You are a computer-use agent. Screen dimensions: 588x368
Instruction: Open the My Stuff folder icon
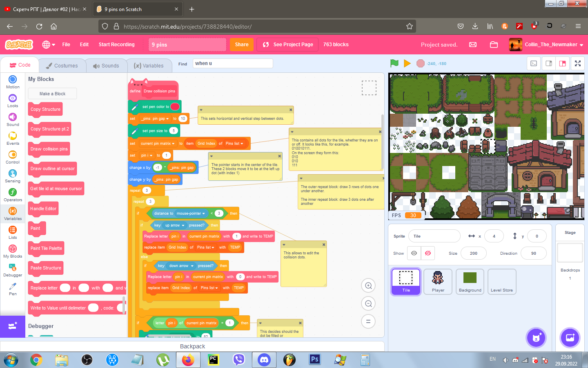[494, 45]
